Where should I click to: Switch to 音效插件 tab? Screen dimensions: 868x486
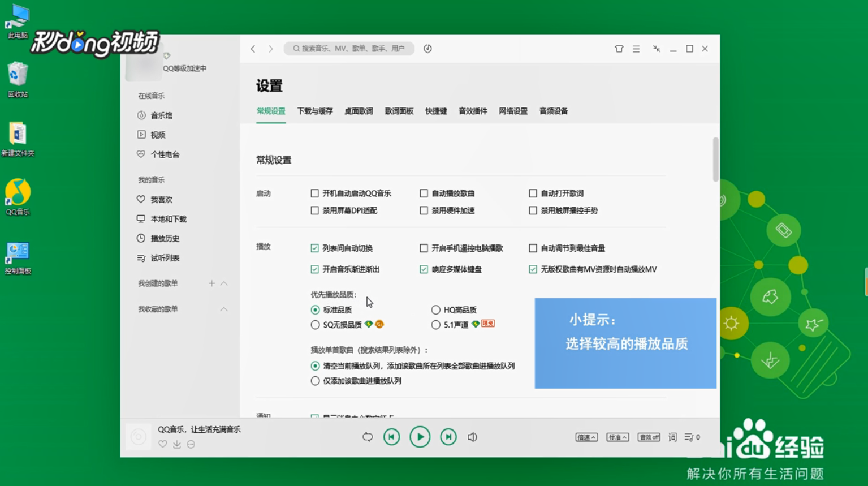coord(473,111)
